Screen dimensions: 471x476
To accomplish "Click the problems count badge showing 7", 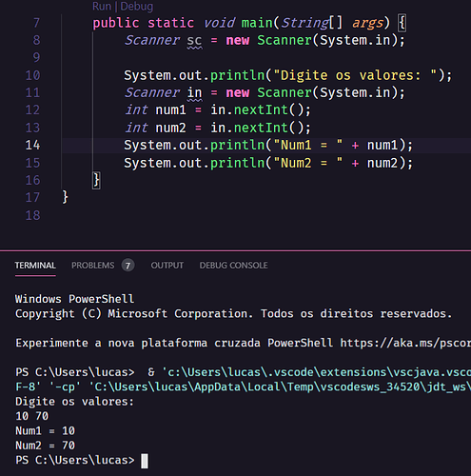I will [128, 266].
